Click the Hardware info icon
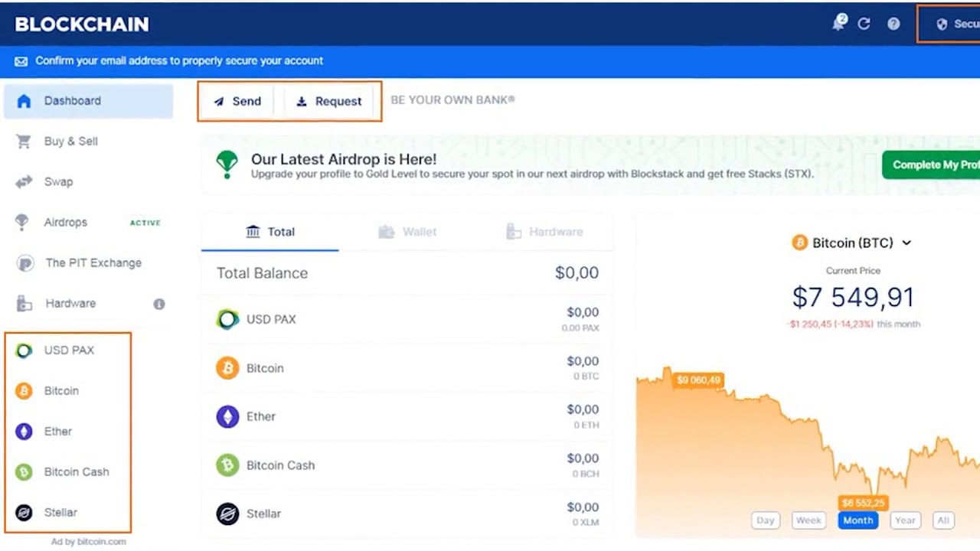The height and width of the screenshot is (551, 980). [159, 304]
